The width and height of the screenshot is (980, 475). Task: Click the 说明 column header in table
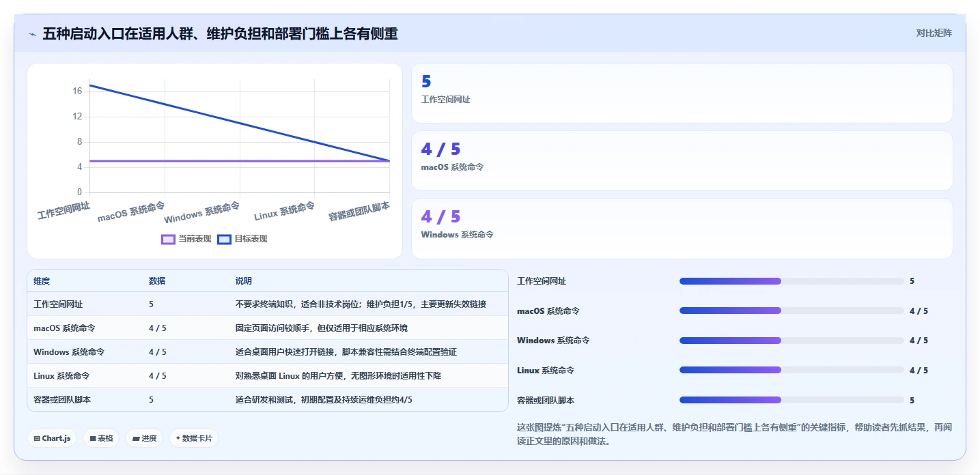pos(244,281)
